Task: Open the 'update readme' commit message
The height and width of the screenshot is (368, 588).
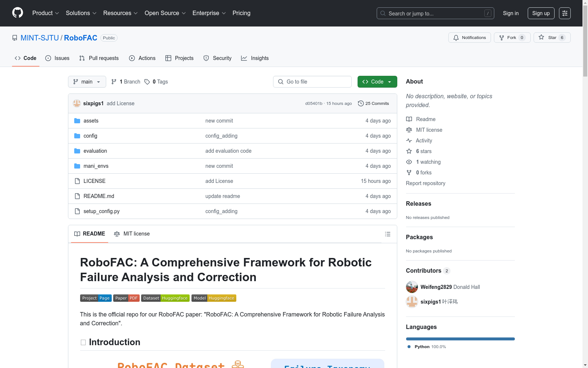Action: point(223,196)
